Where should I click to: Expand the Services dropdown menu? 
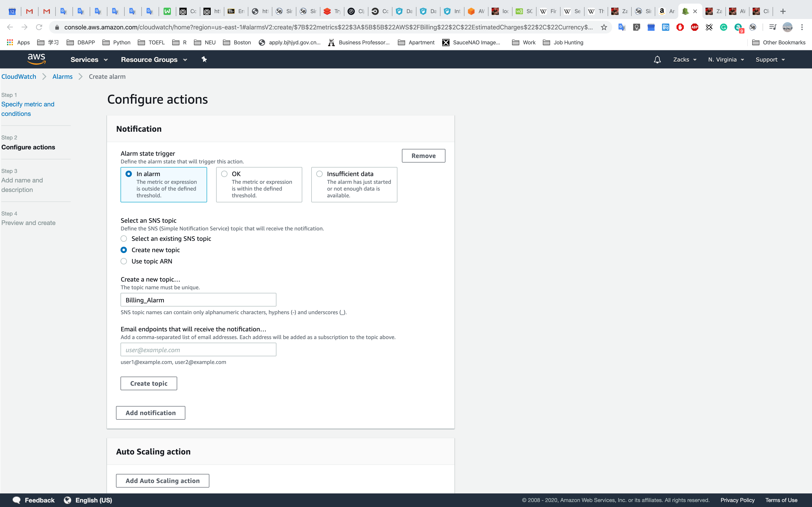[x=89, y=60]
